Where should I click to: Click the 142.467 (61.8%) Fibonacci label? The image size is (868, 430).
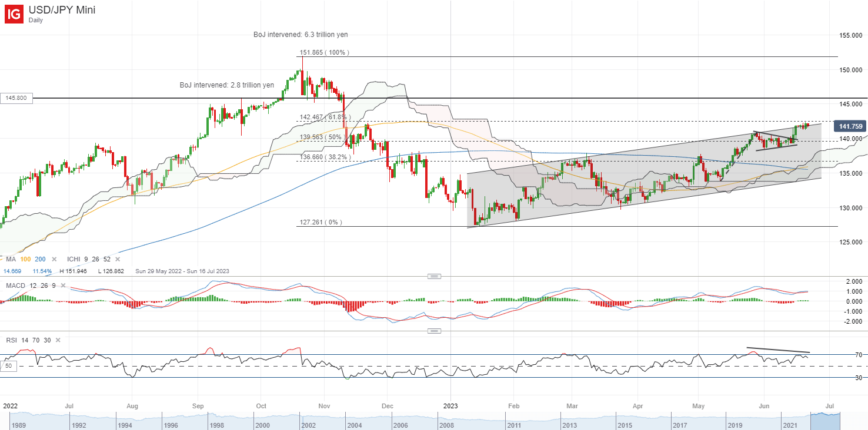pos(325,117)
